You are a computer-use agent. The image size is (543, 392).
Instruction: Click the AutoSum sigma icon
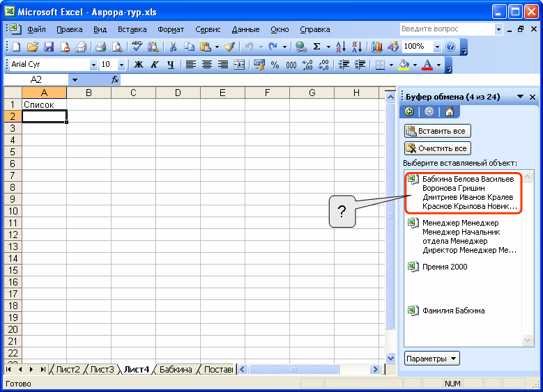316,47
